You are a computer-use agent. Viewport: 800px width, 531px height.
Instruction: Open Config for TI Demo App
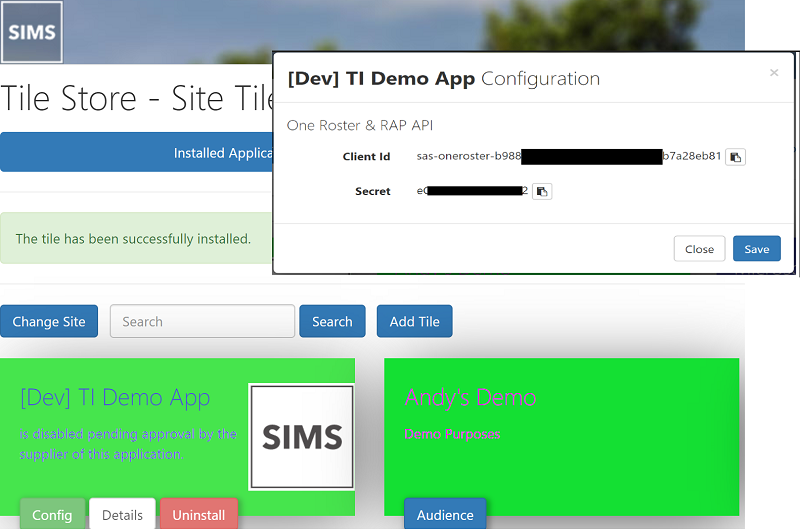pyautogui.click(x=52, y=514)
